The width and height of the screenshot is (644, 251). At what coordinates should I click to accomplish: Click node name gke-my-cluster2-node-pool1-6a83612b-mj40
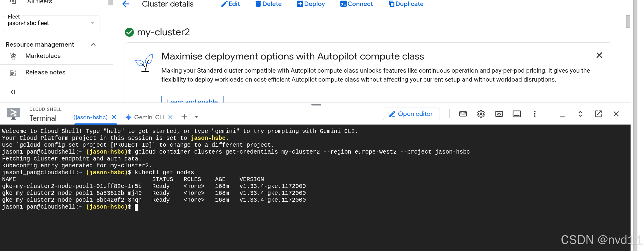coord(72,193)
